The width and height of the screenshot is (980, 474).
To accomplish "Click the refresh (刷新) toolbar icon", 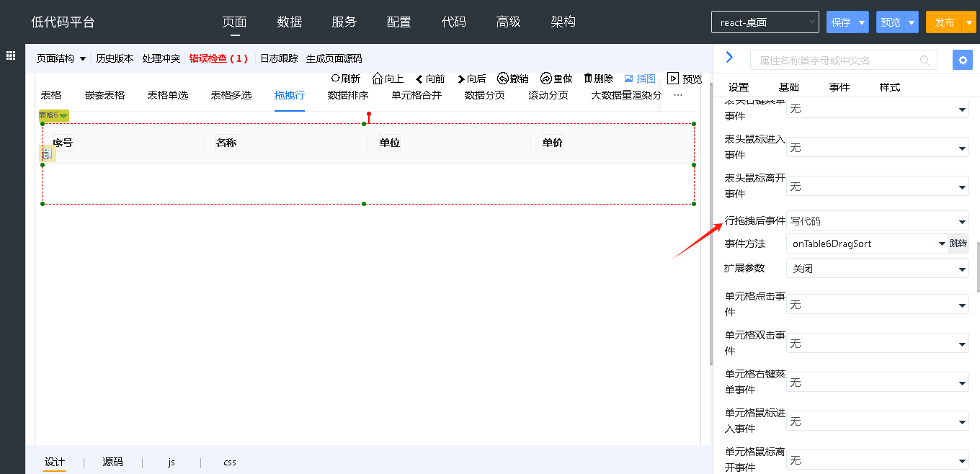I will 335,79.
